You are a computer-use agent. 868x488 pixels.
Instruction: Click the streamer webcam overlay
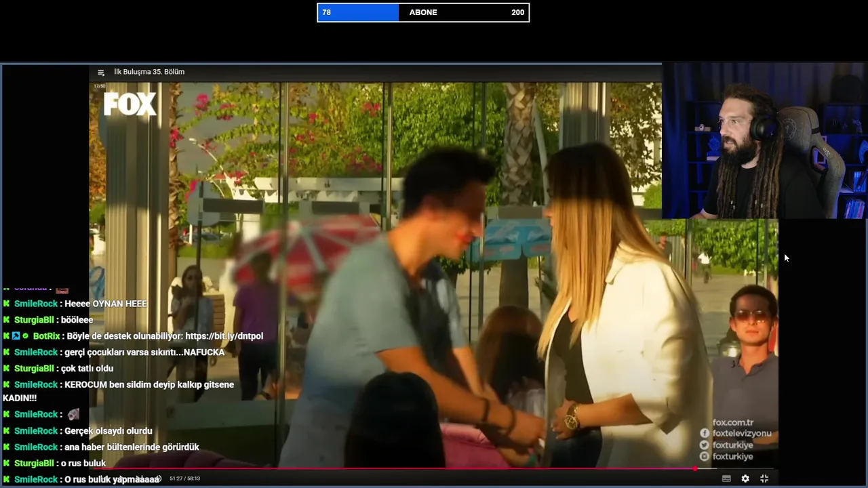[764, 141]
